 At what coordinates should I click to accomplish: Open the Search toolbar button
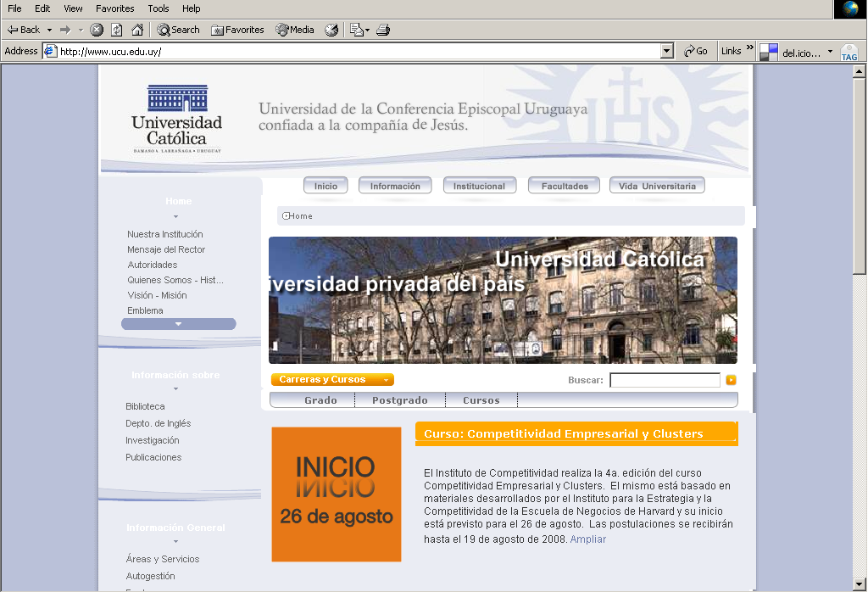pyautogui.click(x=178, y=30)
